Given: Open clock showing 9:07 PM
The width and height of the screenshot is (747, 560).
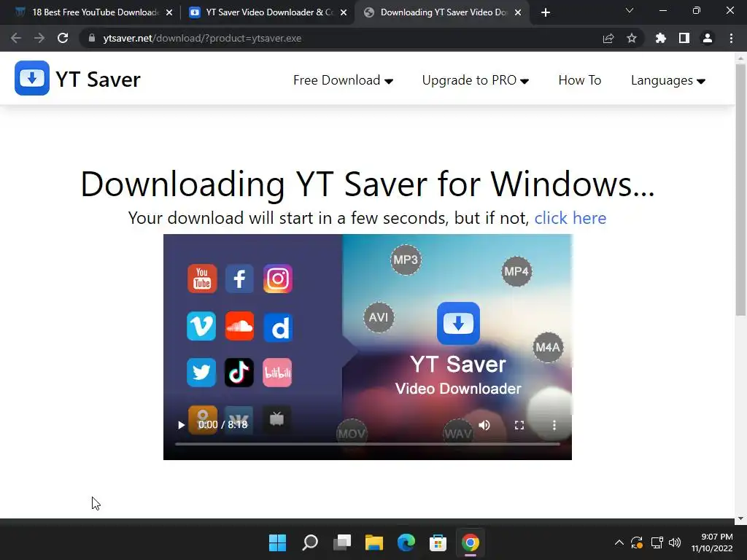Looking at the screenshot, I should click(x=712, y=542).
